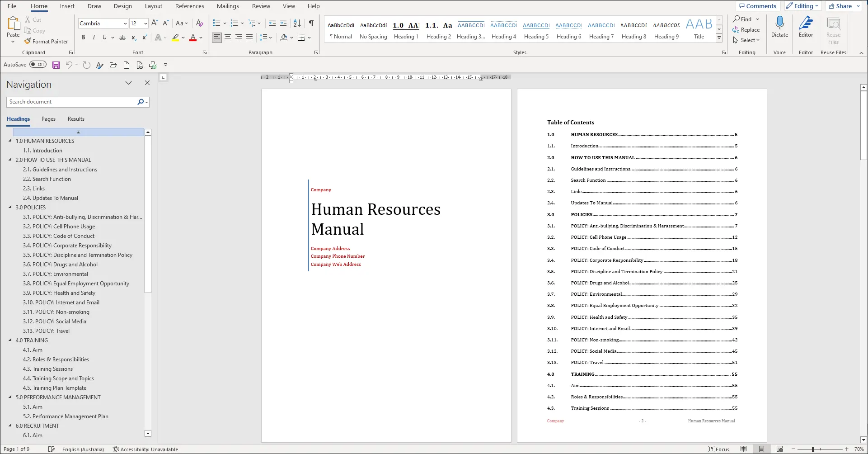The height and width of the screenshot is (454, 868).
Task: Toggle Underline formatting
Action: pos(104,38)
